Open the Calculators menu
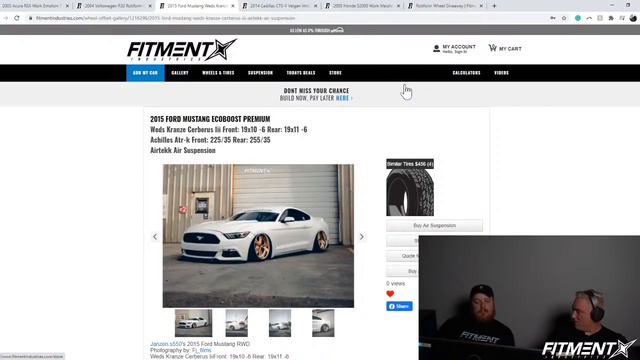640x360 pixels. point(467,73)
